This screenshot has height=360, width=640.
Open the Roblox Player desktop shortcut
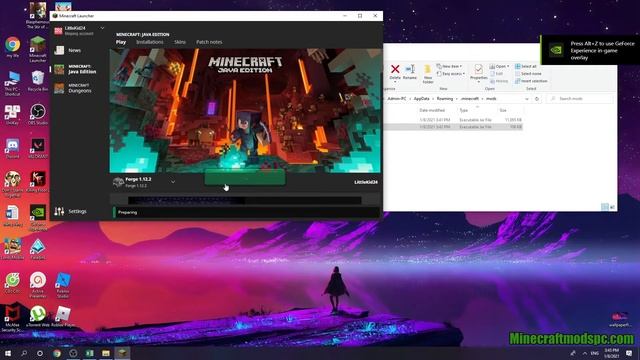tap(63, 316)
